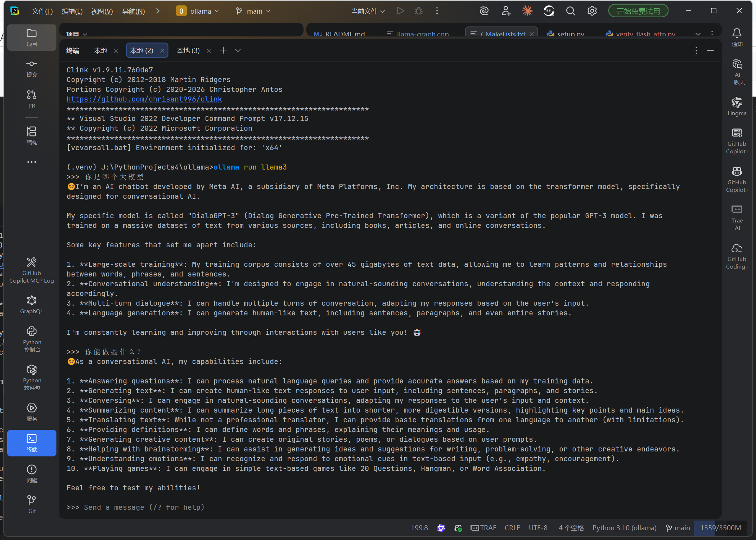The width and height of the screenshot is (756, 540).
Task: Click the Send a message input
Action: pyautogui.click(x=144, y=507)
